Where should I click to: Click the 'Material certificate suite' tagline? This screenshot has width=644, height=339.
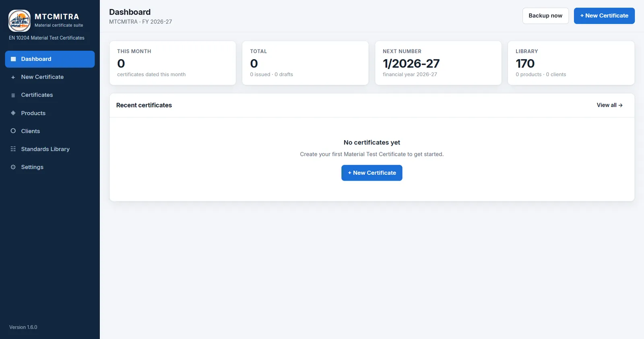coord(59,25)
